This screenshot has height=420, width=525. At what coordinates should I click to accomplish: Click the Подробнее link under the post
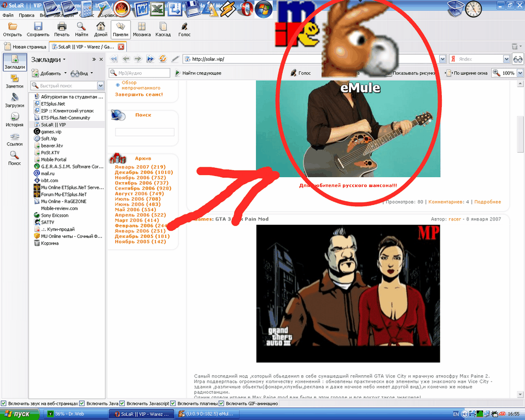click(487, 202)
